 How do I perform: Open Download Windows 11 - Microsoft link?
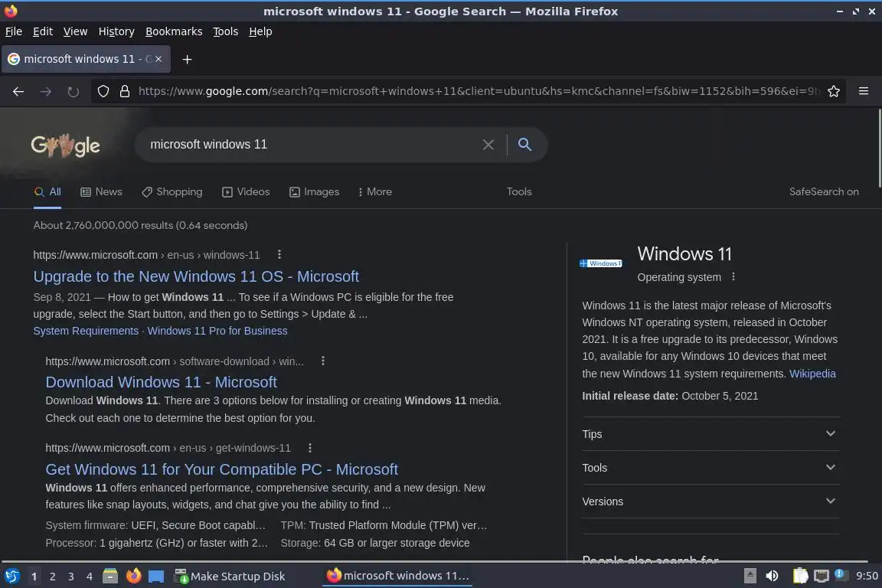point(161,382)
